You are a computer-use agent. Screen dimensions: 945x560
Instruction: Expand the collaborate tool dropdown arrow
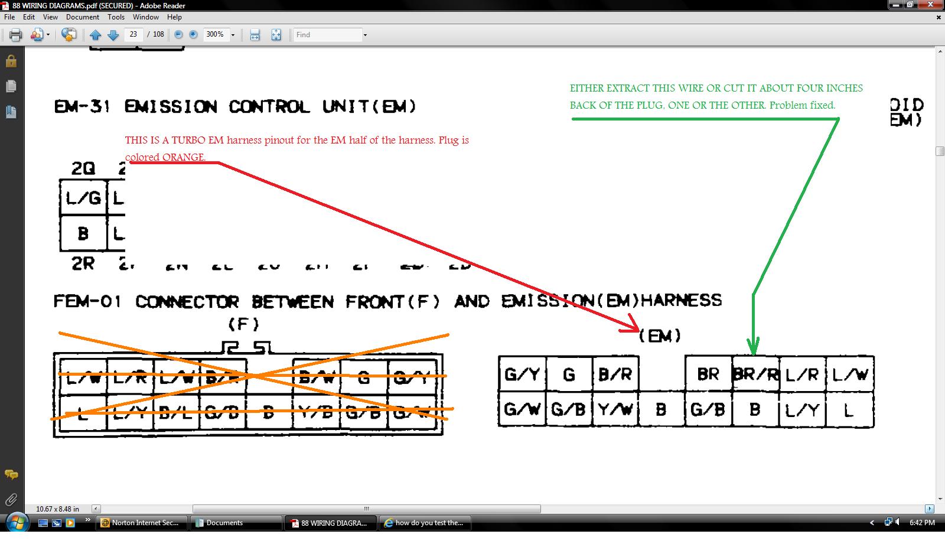(48, 35)
